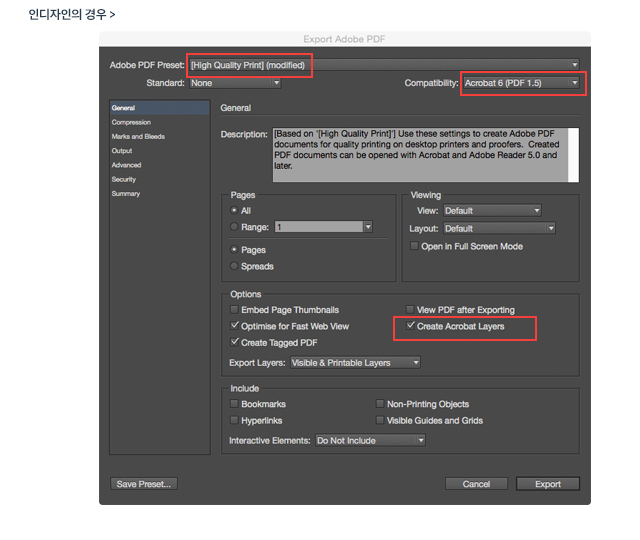Enable View PDF after Exporting
Viewport: 640px width, 540px height.
pos(410,309)
